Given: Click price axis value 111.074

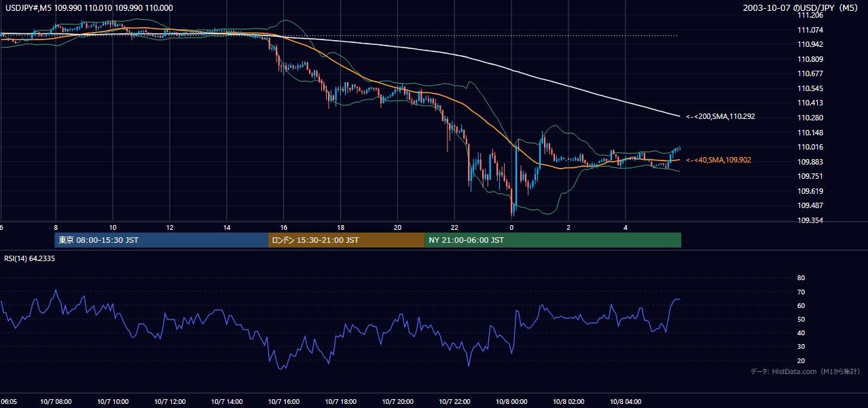Looking at the screenshot, I should 811,30.
